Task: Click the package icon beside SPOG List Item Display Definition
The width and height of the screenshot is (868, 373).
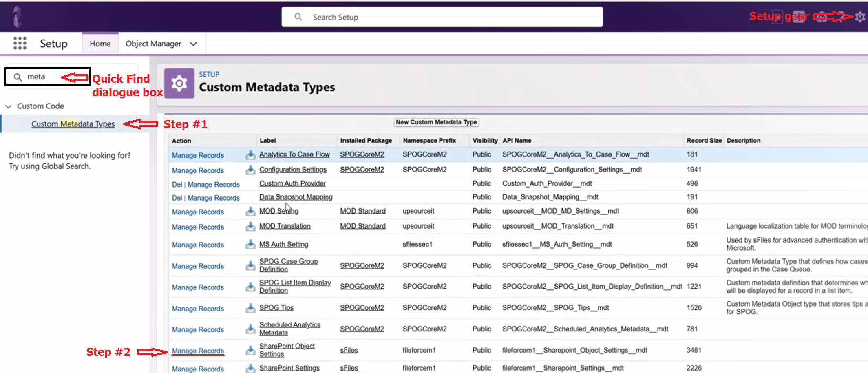Action: pos(250,287)
